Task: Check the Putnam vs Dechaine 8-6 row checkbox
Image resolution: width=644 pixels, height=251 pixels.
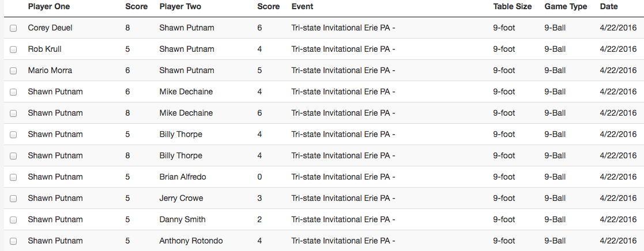Action: 13,113
